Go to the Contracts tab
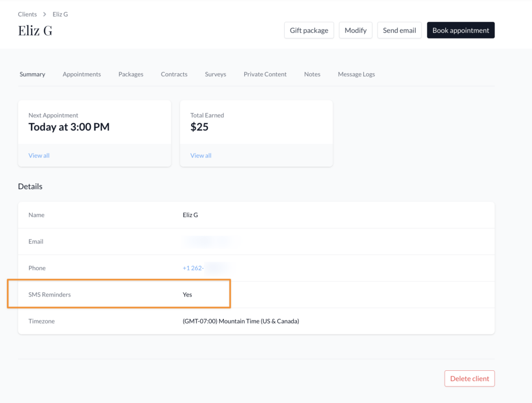532x403 pixels. click(174, 74)
